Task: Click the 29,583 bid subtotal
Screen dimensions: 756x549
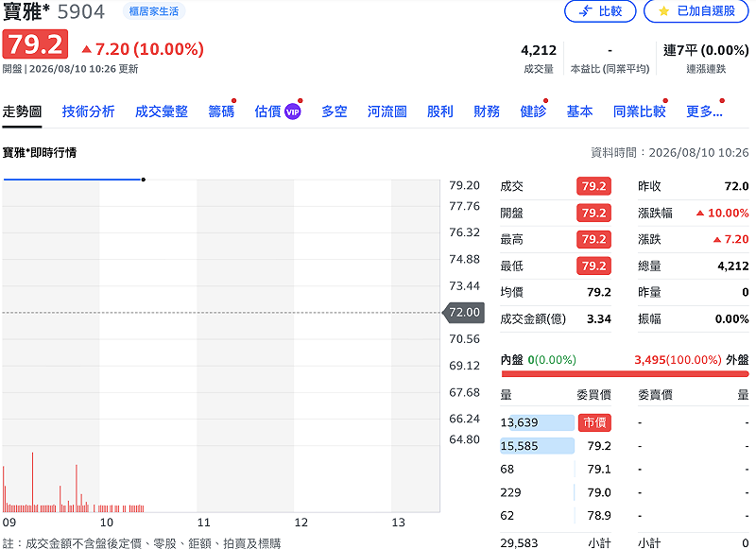Action: point(519,543)
